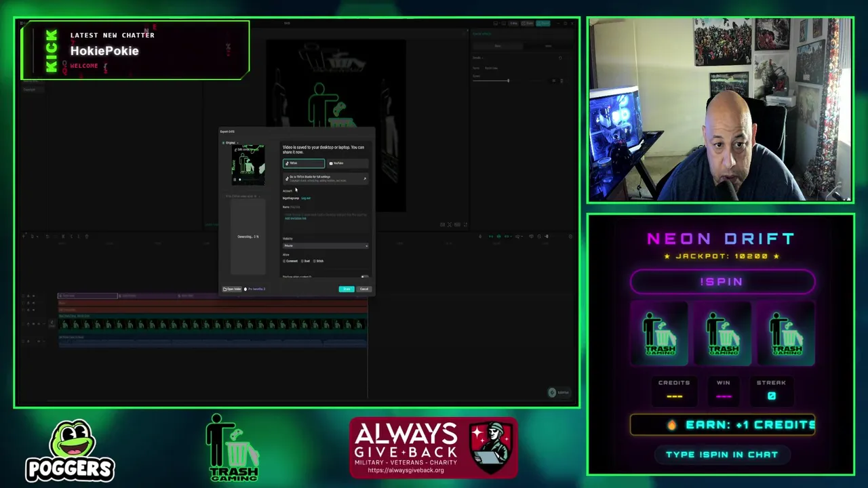Tick the Duet checkbox under Allow
Image resolution: width=868 pixels, height=488 pixels.
tap(302, 261)
